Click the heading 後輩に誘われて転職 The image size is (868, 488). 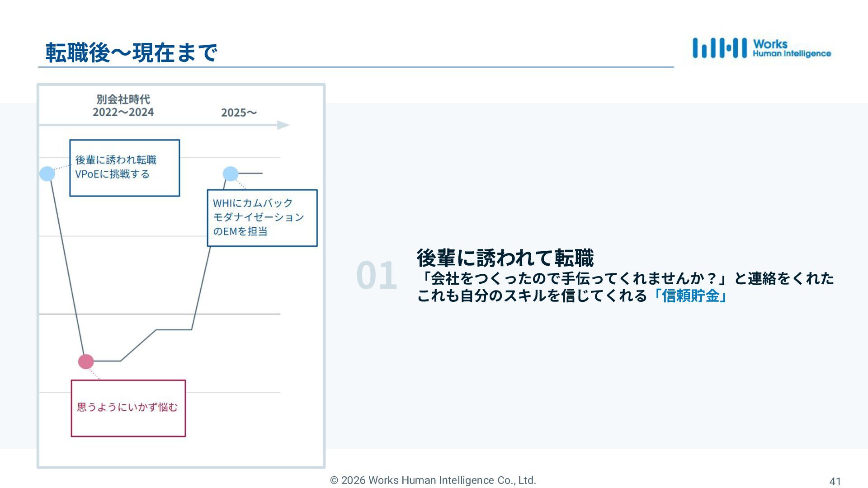505,258
